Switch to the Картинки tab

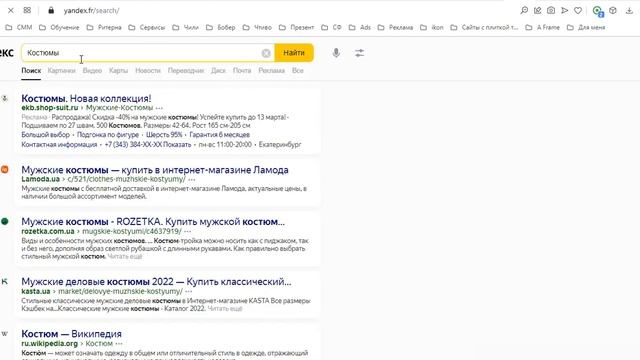pyautogui.click(x=62, y=71)
